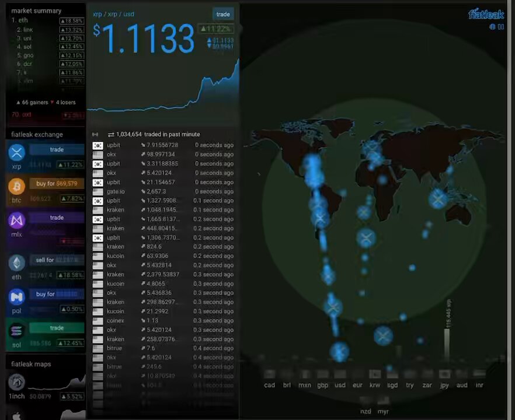The image size is (515, 420).
Task: Click the MLX trade button
Action: 57,218
